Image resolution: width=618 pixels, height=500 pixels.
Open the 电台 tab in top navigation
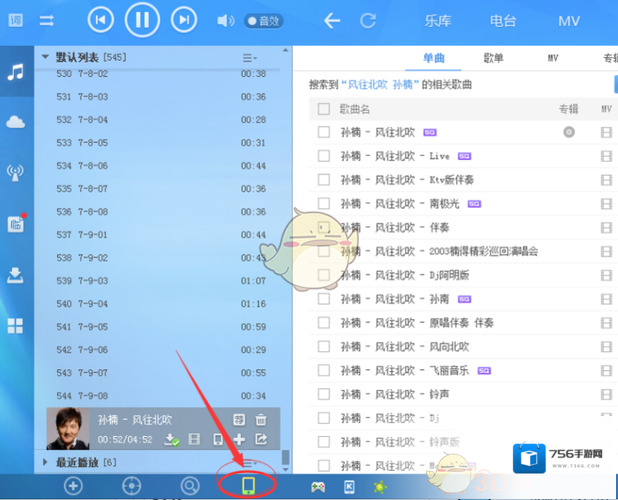click(505, 20)
